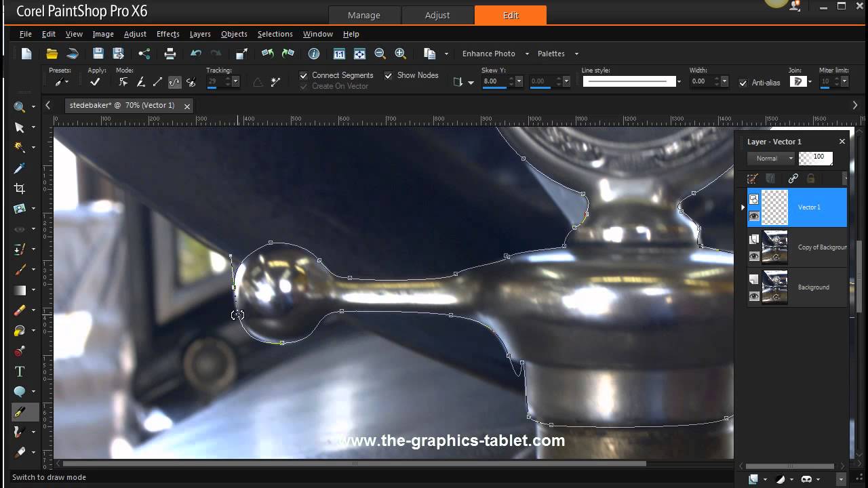This screenshot has height=488, width=868.
Task: Click the Share icon in the toolbar
Action: point(144,54)
